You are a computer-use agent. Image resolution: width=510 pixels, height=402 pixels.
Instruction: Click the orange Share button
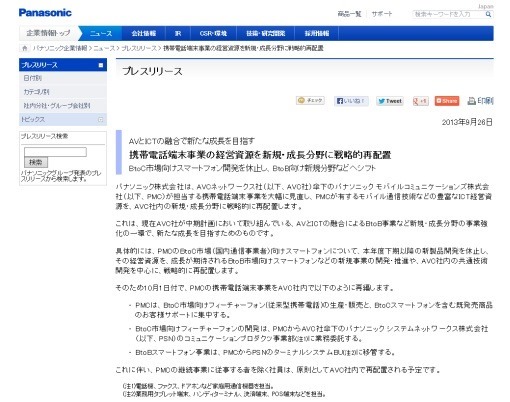(447, 101)
